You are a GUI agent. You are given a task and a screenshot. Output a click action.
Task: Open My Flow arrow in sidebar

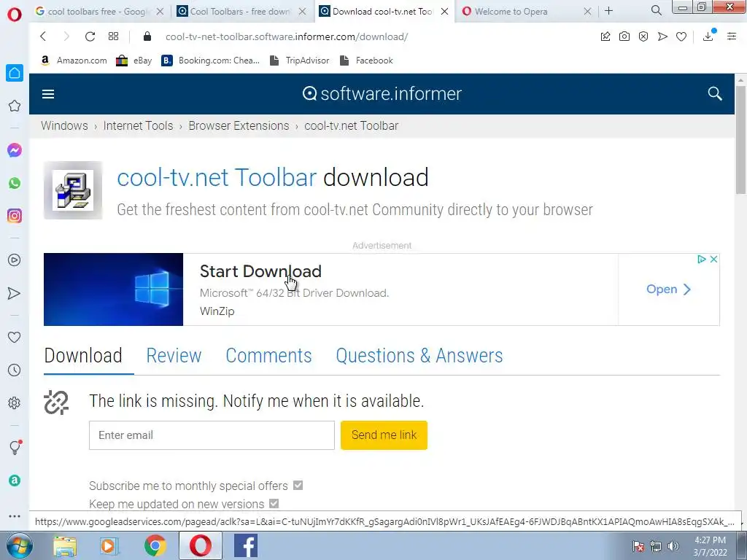coord(15,293)
